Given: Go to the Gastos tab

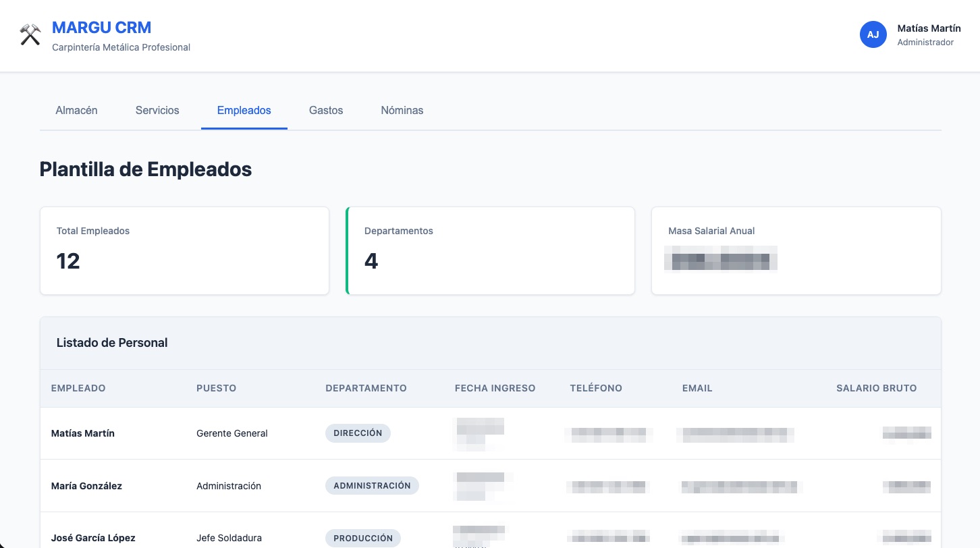Looking at the screenshot, I should point(326,110).
